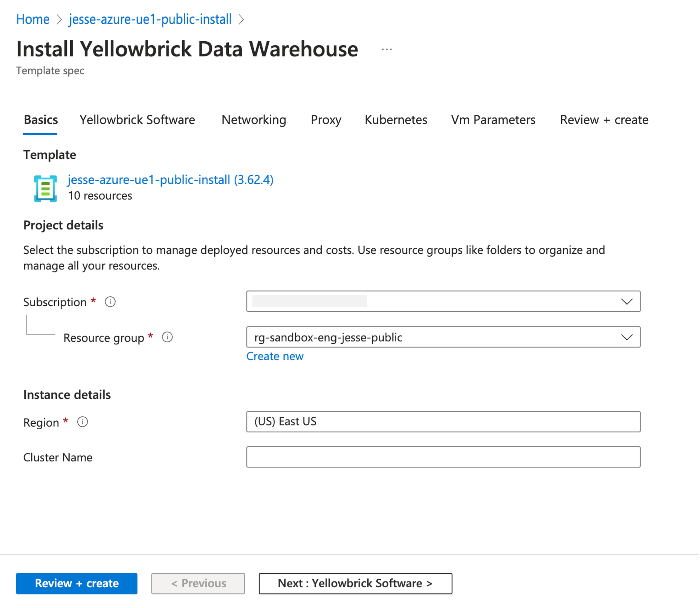Open template link jesse-azure-ue1-public-install (3.62.4)
Image resolution: width=700 pixels, height=608 pixels.
pos(170,180)
